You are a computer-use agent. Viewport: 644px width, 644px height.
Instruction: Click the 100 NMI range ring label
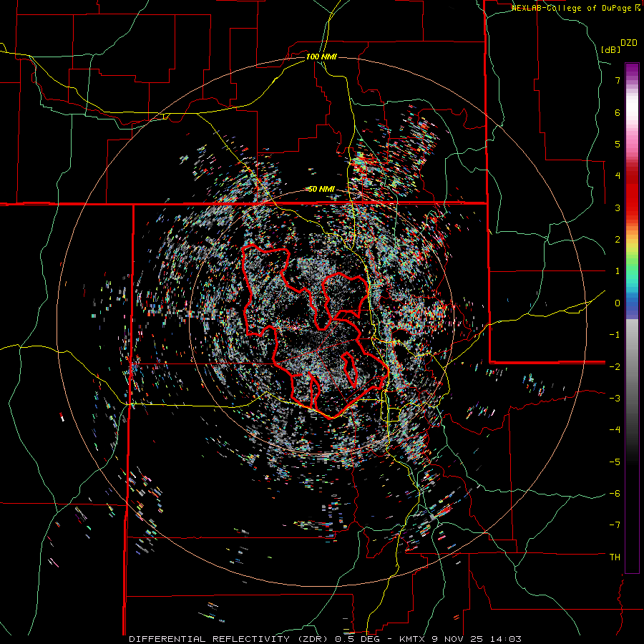coord(321,57)
